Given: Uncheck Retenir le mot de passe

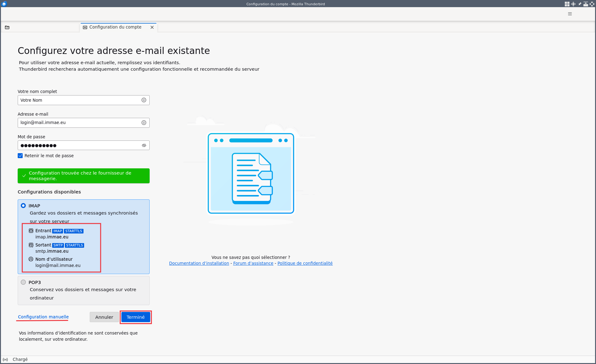Looking at the screenshot, I should pyautogui.click(x=20, y=156).
